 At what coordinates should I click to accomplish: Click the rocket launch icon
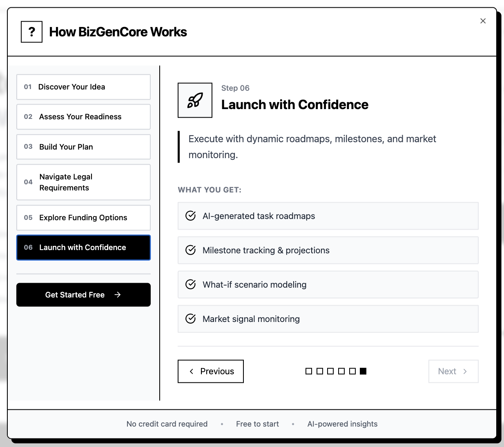[195, 100]
